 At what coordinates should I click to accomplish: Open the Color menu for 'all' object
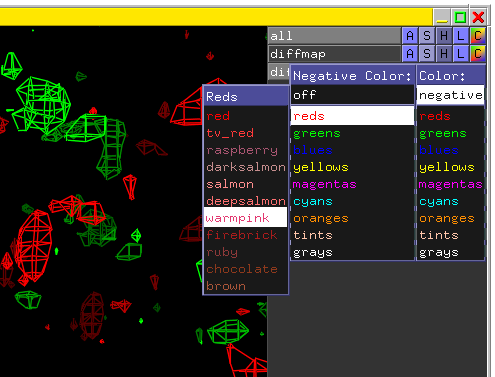[x=478, y=36]
